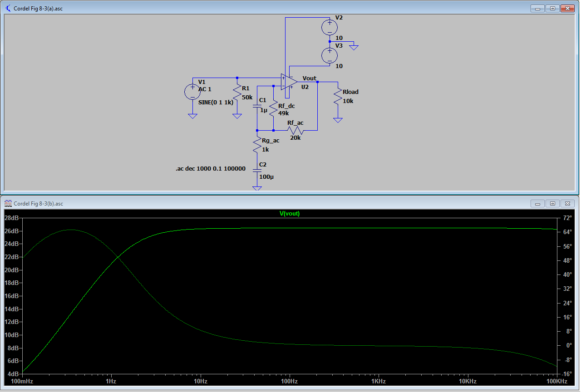Screen dimensions: 581x392
Task: Click the -16° phase axis label
Action: click(x=567, y=374)
